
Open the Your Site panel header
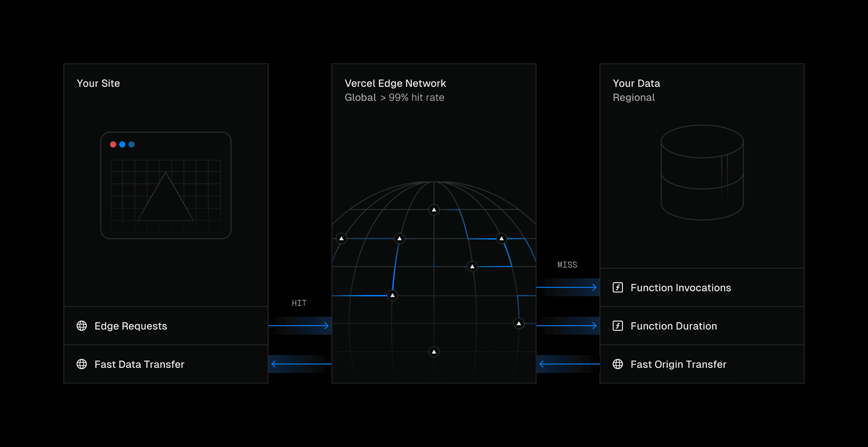(99, 83)
